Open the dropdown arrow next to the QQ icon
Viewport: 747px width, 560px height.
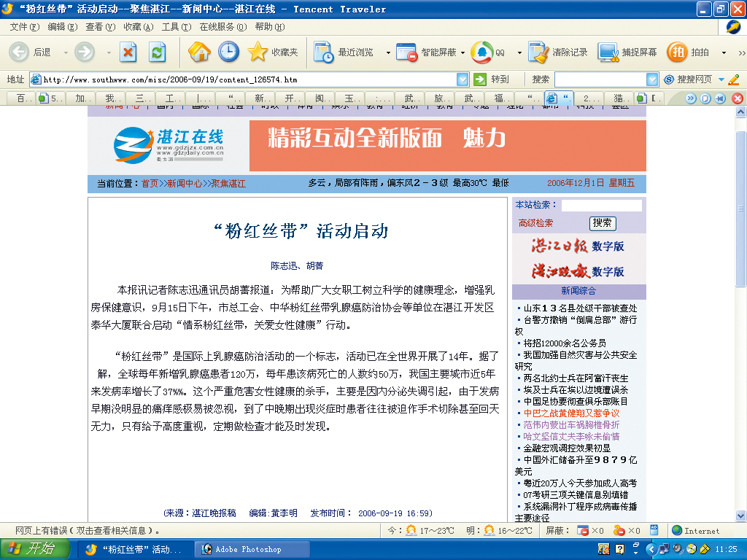click(519, 52)
